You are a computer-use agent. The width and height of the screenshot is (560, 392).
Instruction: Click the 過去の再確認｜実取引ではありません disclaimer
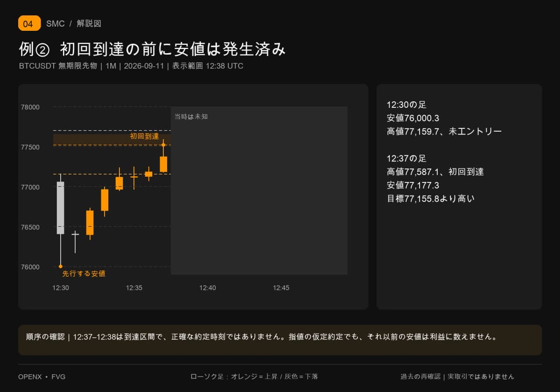[457, 377]
